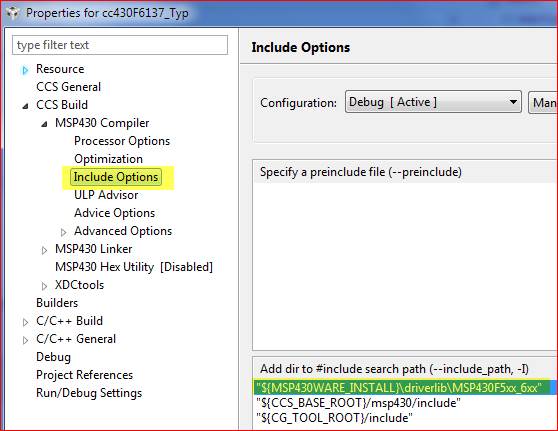Select C/C++ General tree item

(76, 339)
